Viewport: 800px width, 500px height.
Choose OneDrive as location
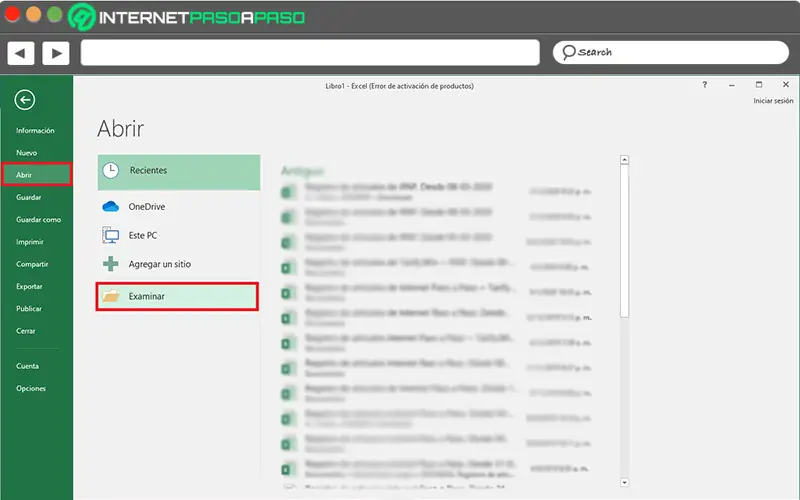179,207
